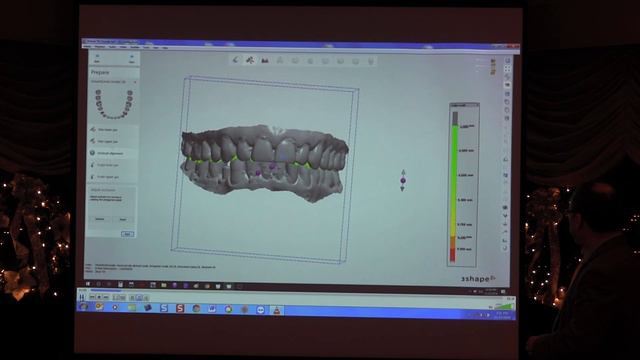Screen dimensions: 640x360
Task: Click the bottommost icon in right toolbar
Action: point(505,248)
